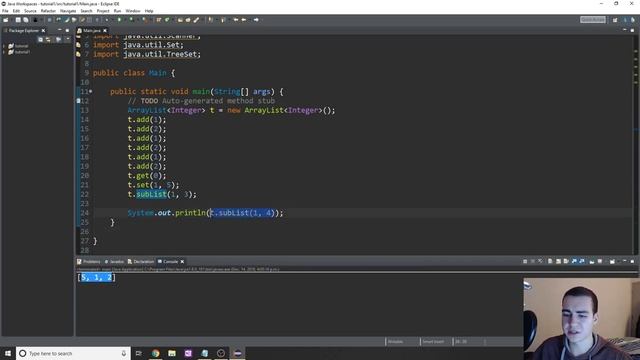Viewport: 640px width, 360px height.
Task: Open the Search menu
Action: pyautogui.click(x=86, y=11)
